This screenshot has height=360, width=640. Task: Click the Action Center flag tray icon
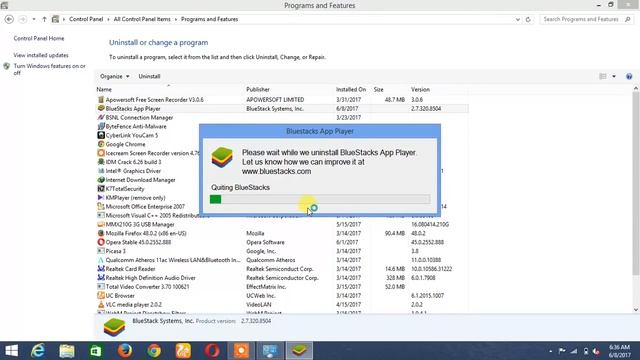(x=562, y=351)
